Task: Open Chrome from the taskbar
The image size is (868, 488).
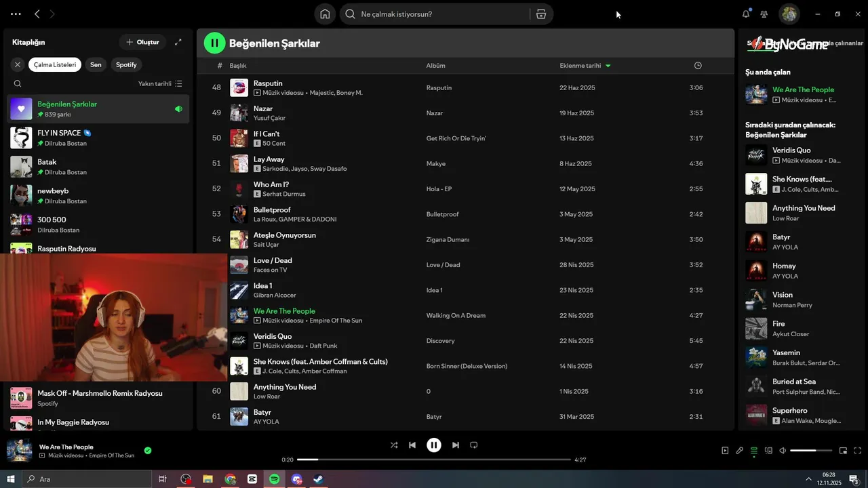Action: [231, 479]
